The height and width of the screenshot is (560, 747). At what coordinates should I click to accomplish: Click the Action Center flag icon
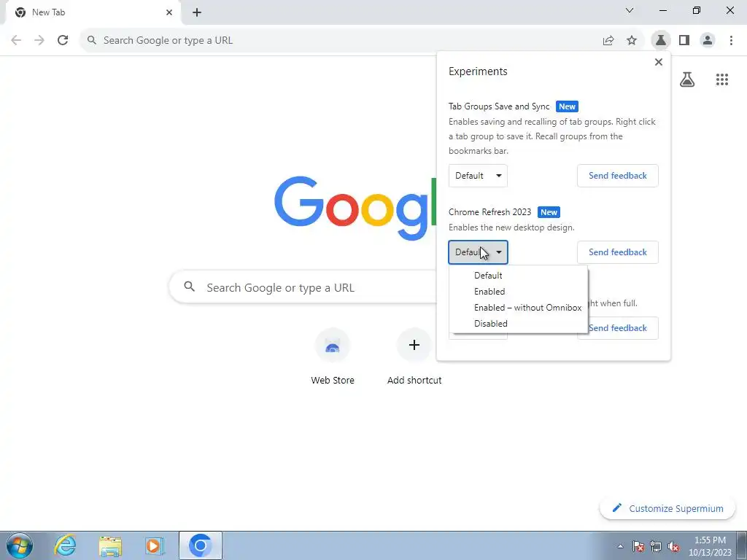pos(638,546)
